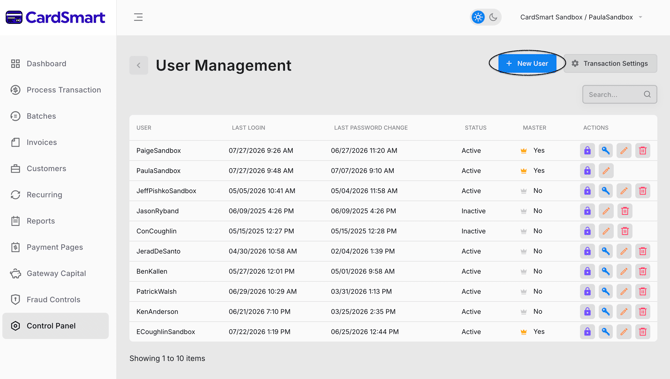Image resolution: width=670 pixels, height=379 pixels.
Task: Delete PaigeSandbox using the trash icon
Action: [x=643, y=150]
